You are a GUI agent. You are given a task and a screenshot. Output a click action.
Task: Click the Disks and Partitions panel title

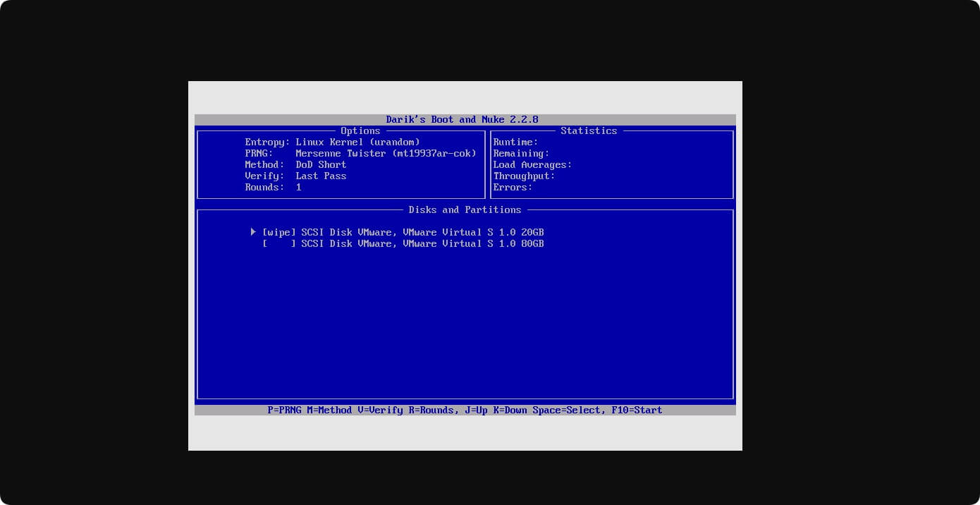tap(465, 209)
